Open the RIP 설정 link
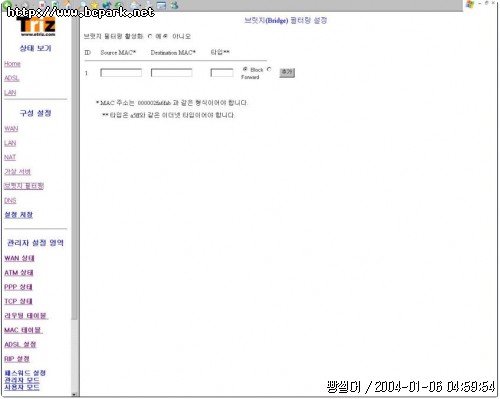 click(17, 359)
